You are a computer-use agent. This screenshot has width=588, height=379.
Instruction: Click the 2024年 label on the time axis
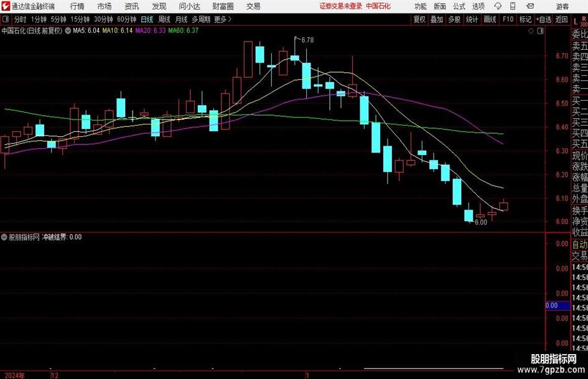(15, 375)
